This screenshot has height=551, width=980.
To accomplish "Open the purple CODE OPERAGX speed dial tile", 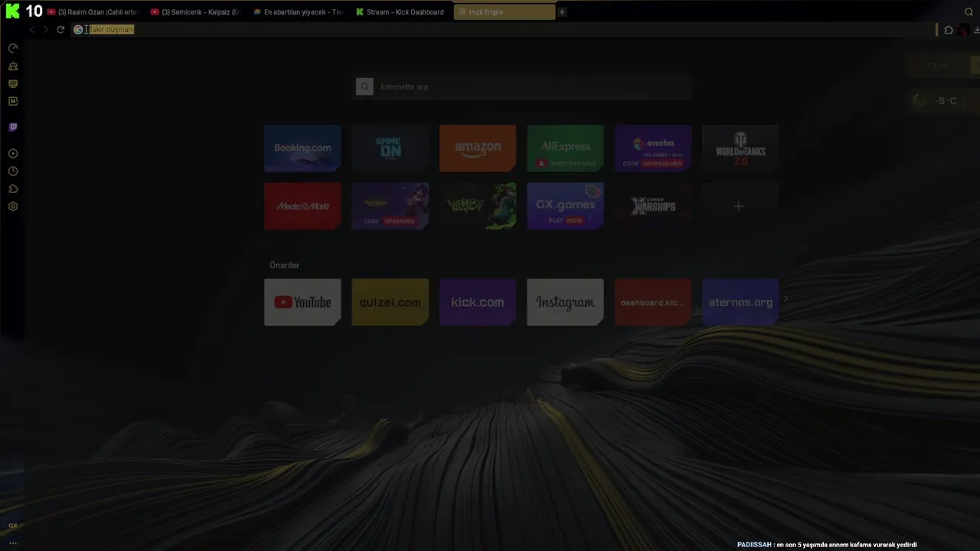I will [390, 206].
